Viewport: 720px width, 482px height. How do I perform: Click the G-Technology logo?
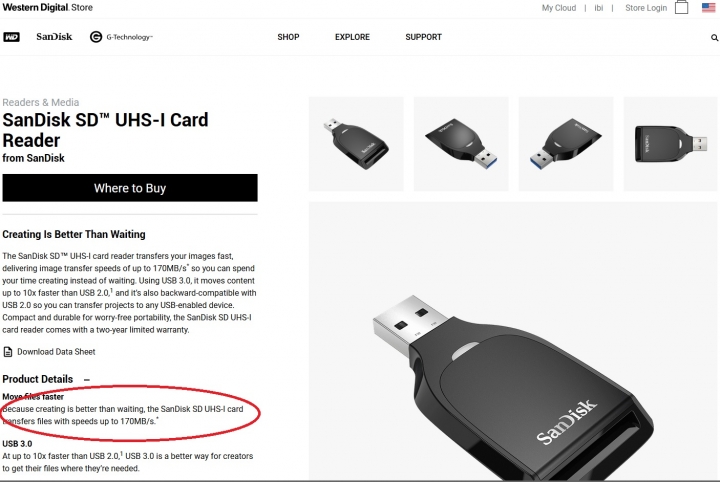point(121,37)
